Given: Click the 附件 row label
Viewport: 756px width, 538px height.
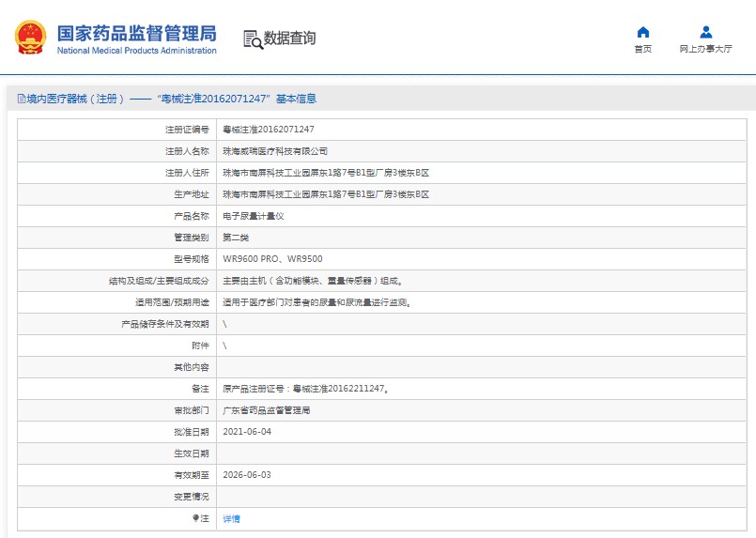Looking at the screenshot, I should (x=200, y=346).
